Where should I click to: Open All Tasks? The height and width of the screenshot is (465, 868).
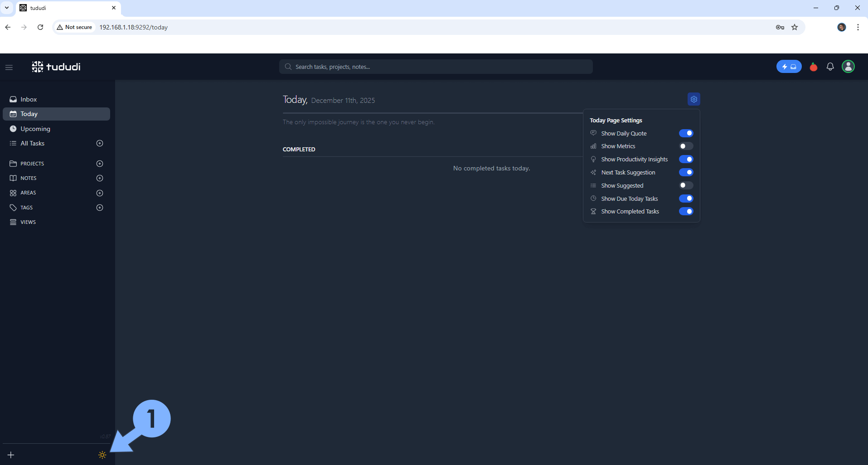[33, 143]
